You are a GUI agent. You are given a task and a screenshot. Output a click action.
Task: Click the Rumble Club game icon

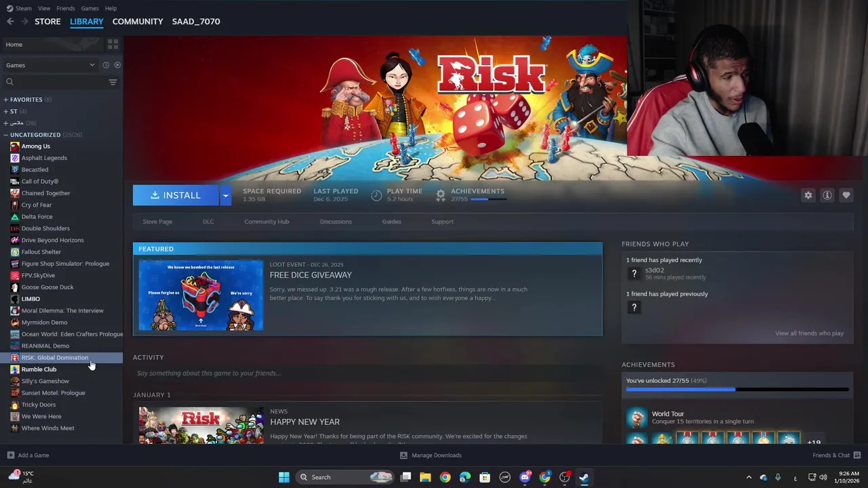15,369
